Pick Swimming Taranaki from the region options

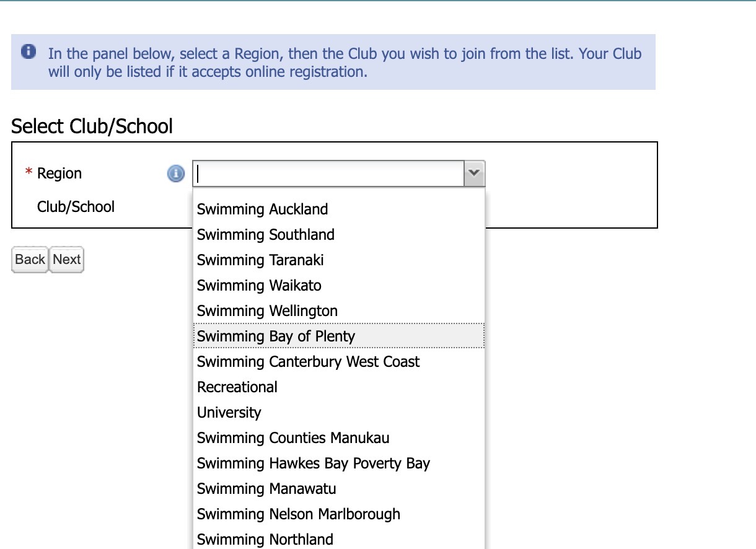[x=260, y=260]
